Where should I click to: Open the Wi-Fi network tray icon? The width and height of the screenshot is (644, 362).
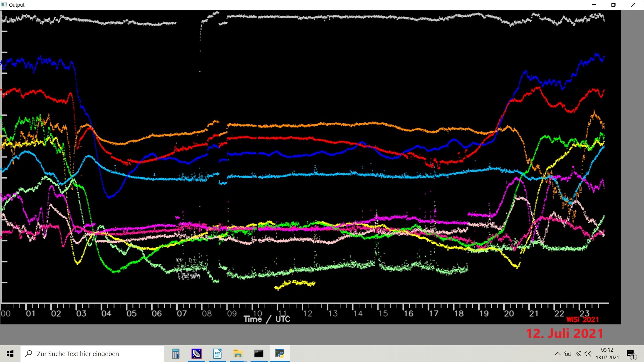[x=578, y=354]
